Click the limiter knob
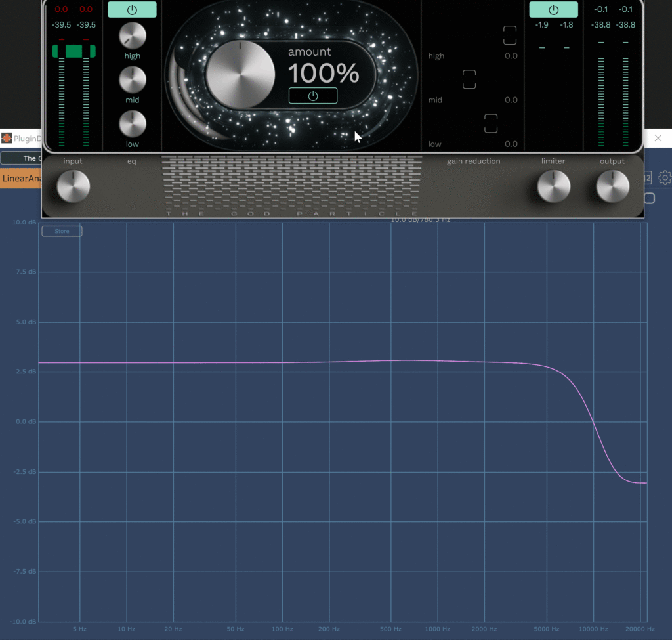This screenshot has height=640, width=672. click(553, 186)
